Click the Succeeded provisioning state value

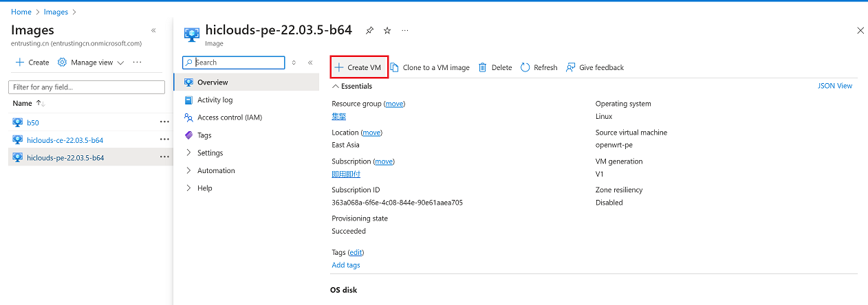(349, 231)
